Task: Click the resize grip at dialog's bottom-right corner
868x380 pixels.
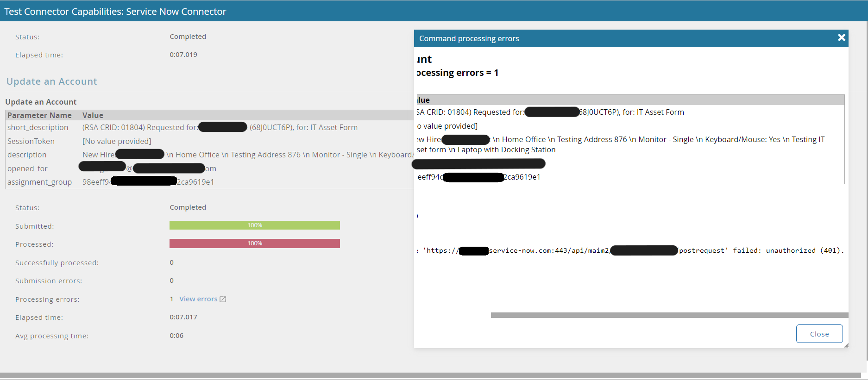Action: (846, 345)
